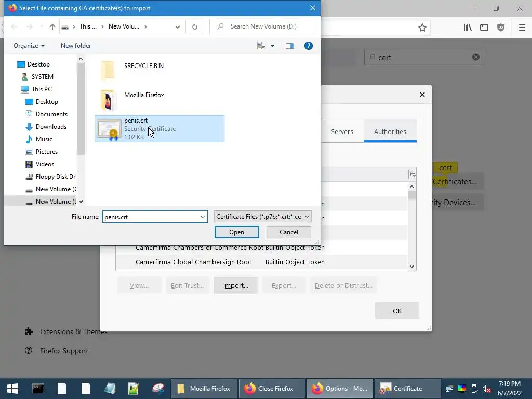This screenshot has height=399, width=532.
Task: Switch to Servers tab in Certificate Manager
Action: (342, 131)
